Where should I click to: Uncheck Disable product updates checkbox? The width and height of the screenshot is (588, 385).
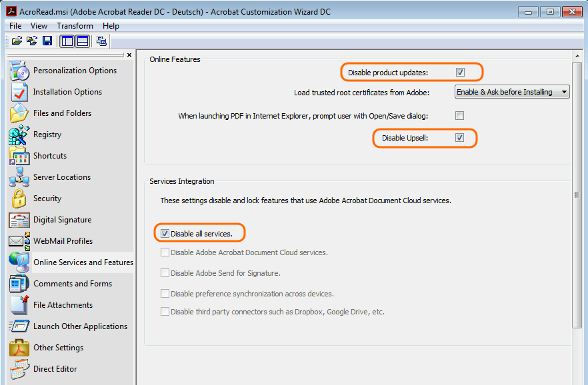click(460, 72)
